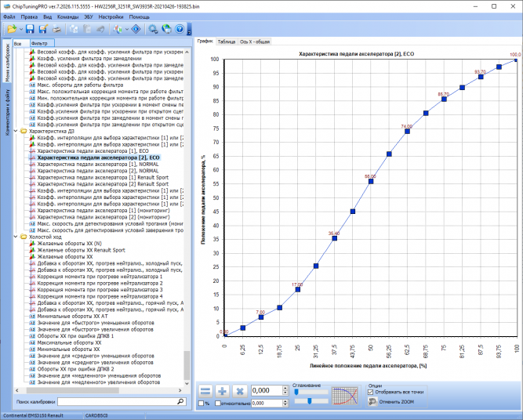523x420 pixels.
Task: Click the copy icon in toolbar
Action: tap(74, 29)
